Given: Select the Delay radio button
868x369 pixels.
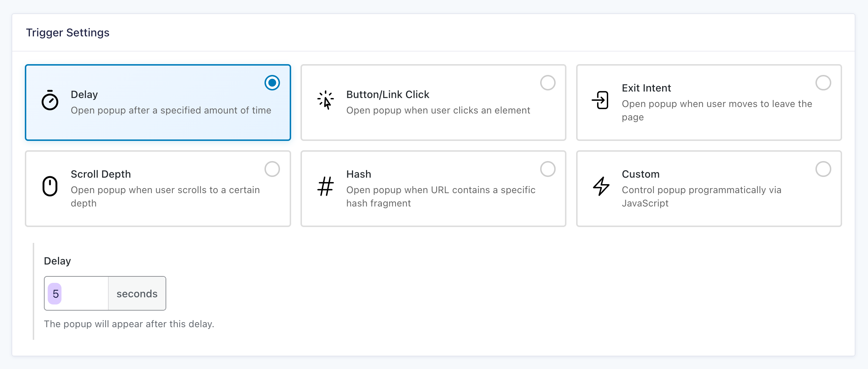Looking at the screenshot, I should tap(272, 83).
